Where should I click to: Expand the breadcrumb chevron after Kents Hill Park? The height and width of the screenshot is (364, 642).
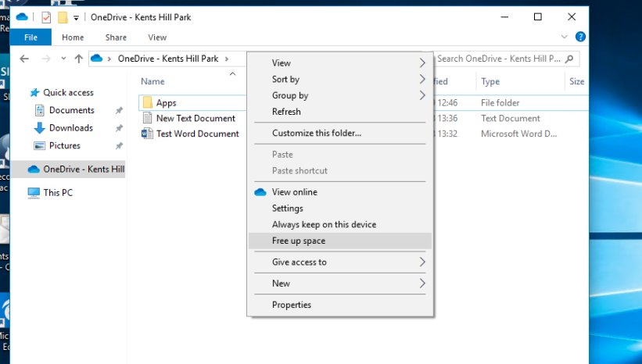(x=226, y=59)
